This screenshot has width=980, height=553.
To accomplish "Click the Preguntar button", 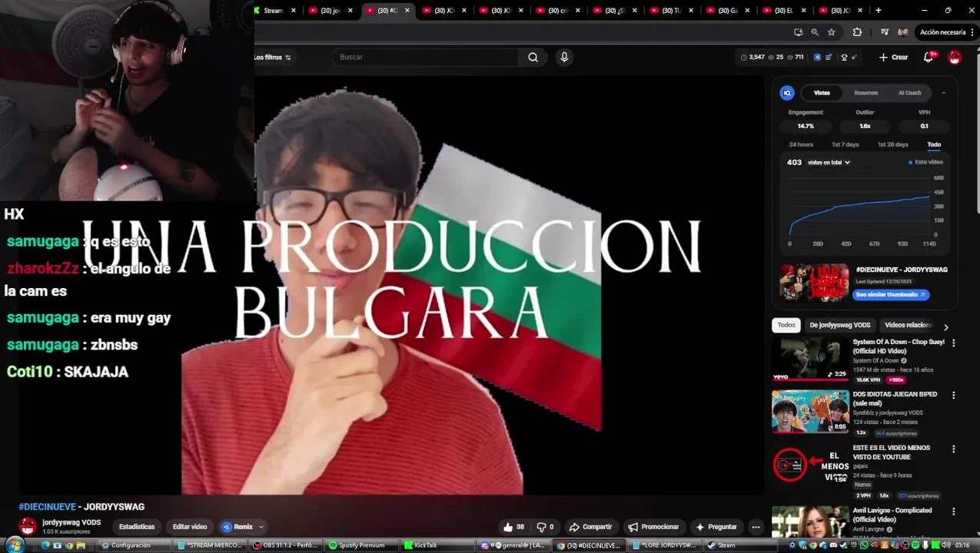I will 716,527.
